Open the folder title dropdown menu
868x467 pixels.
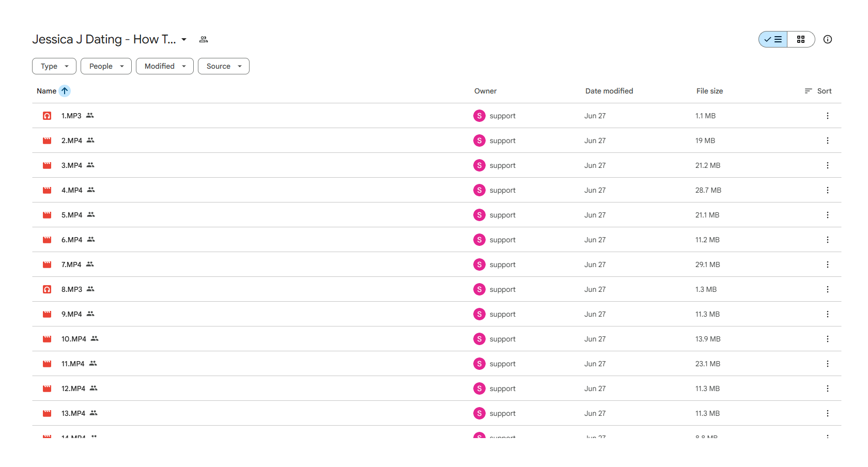click(x=184, y=39)
